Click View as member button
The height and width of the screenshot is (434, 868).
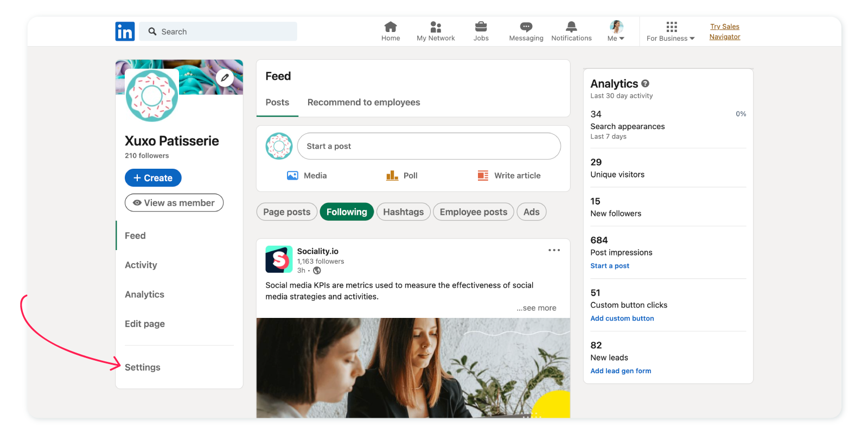(x=174, y=203)
